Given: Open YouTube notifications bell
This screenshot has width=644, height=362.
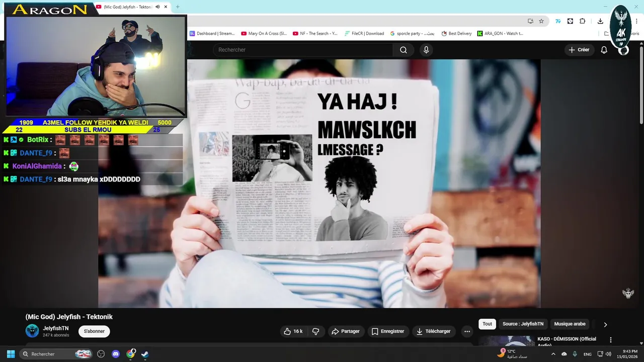Looking at the screenshot, I should click(604, 50).
